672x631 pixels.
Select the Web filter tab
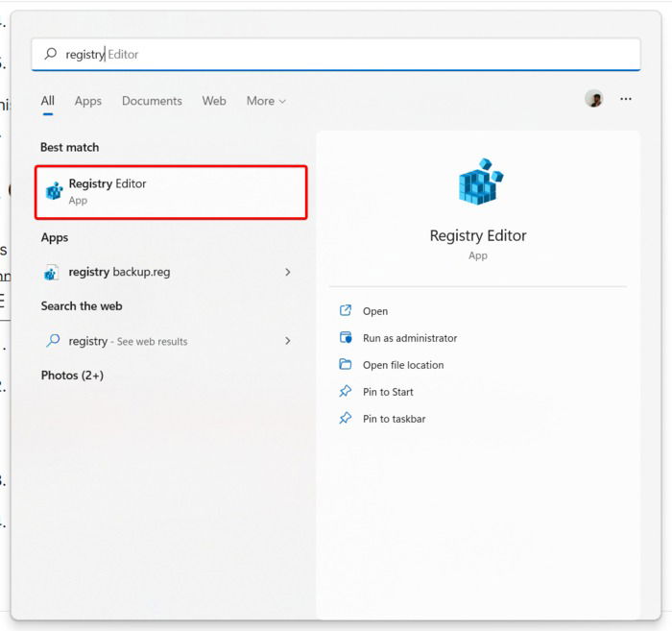click(214, 101)
